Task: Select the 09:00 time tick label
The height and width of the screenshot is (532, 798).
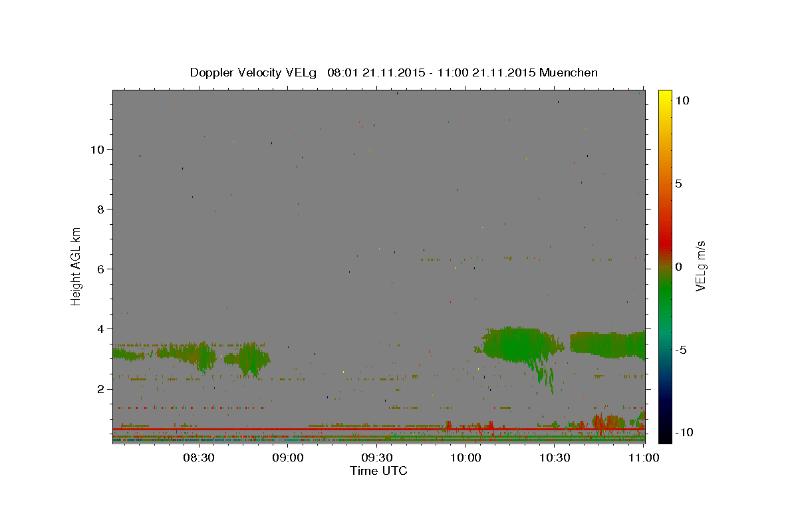Action: 288,458
